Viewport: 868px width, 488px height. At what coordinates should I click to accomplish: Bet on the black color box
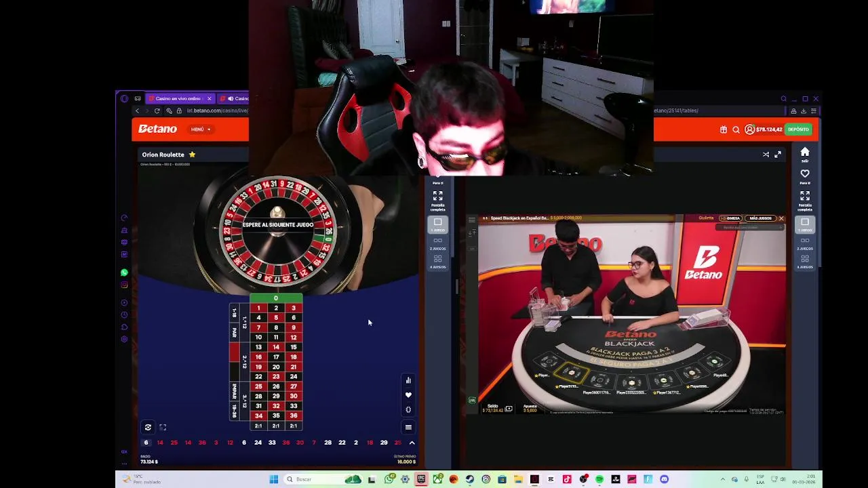[235, 371]
